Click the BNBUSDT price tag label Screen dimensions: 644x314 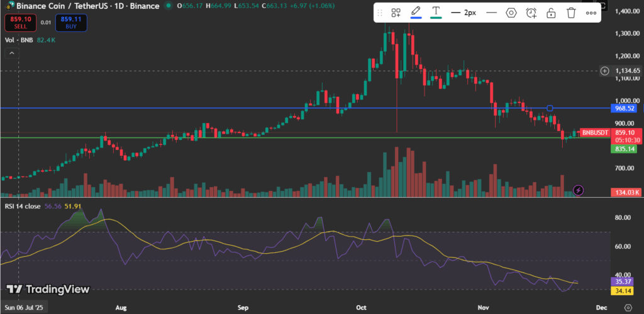pyautogui.click(x=594, y=133)
